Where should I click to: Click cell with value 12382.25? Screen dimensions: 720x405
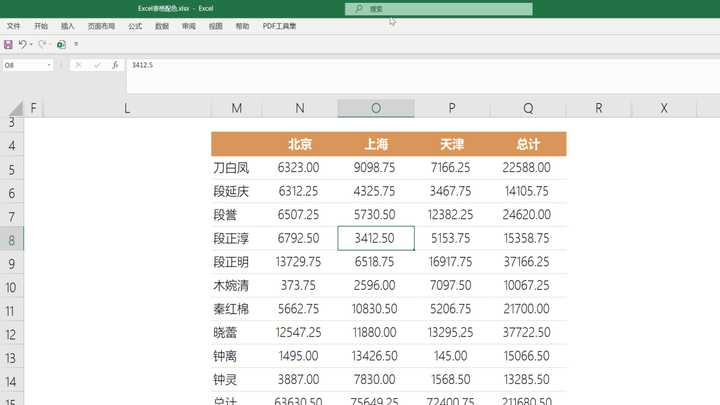452,215
